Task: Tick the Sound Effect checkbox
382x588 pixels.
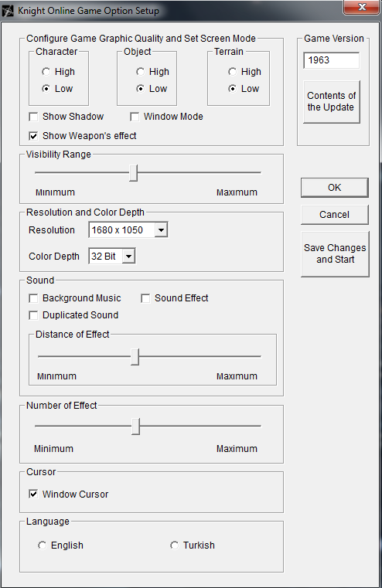Action: point(145,298)
